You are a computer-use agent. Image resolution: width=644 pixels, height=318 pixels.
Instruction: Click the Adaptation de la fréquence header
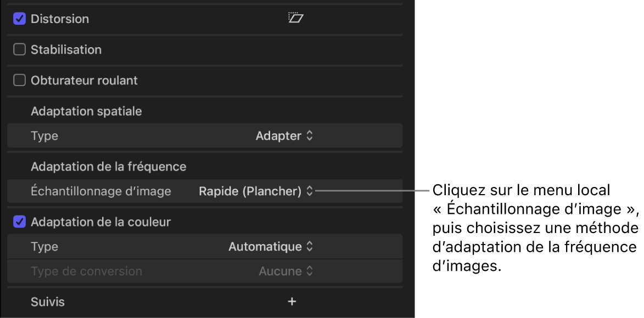pyautogui.click(x=109, y=166)
